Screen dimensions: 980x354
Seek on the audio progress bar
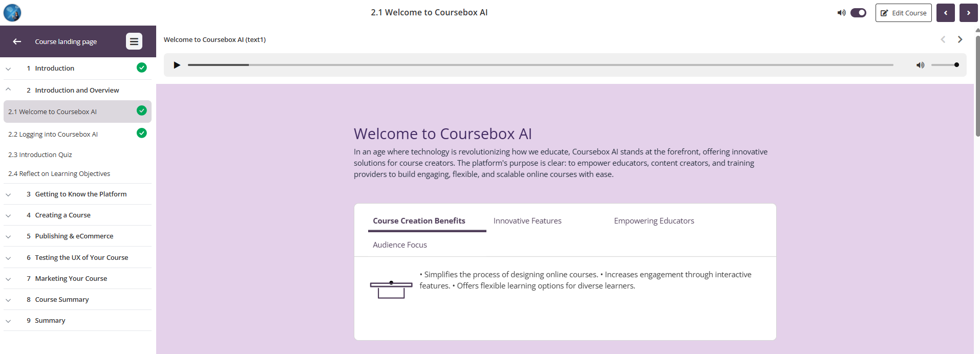click(x=540, y=65)
